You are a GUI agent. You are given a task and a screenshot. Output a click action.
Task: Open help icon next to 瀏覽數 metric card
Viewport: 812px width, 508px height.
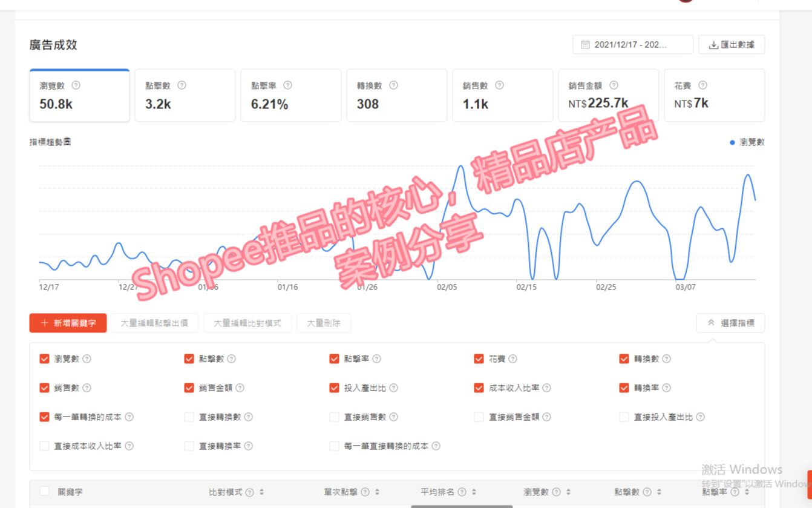pos(76,85)
